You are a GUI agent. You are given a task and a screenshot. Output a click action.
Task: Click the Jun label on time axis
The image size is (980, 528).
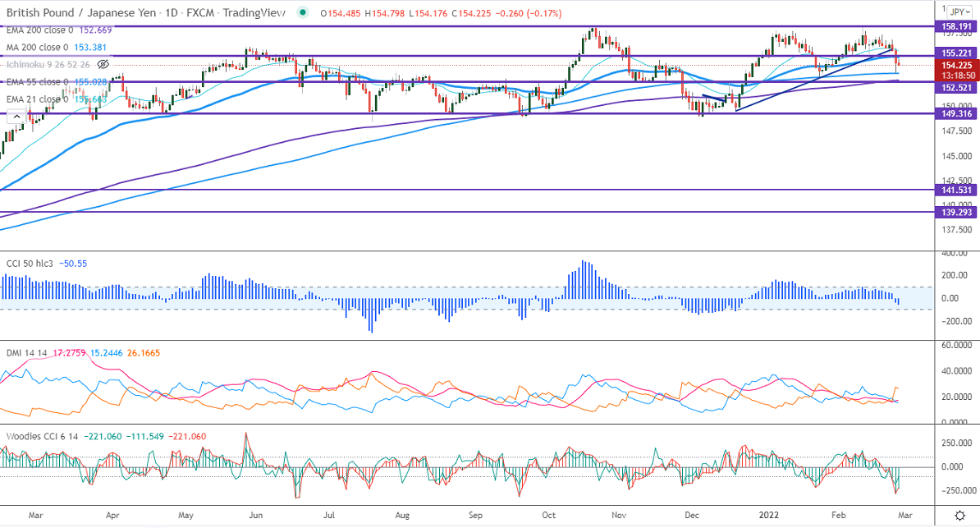click(255, 516)
